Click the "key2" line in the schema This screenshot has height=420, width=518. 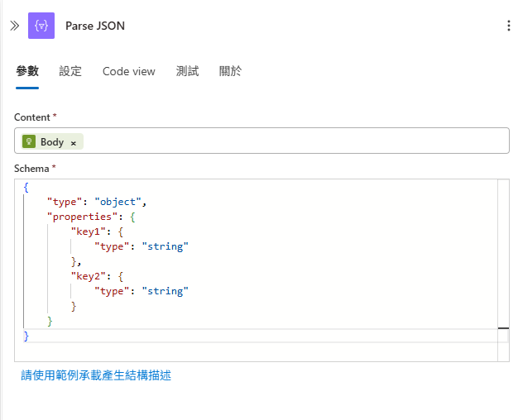97,276
